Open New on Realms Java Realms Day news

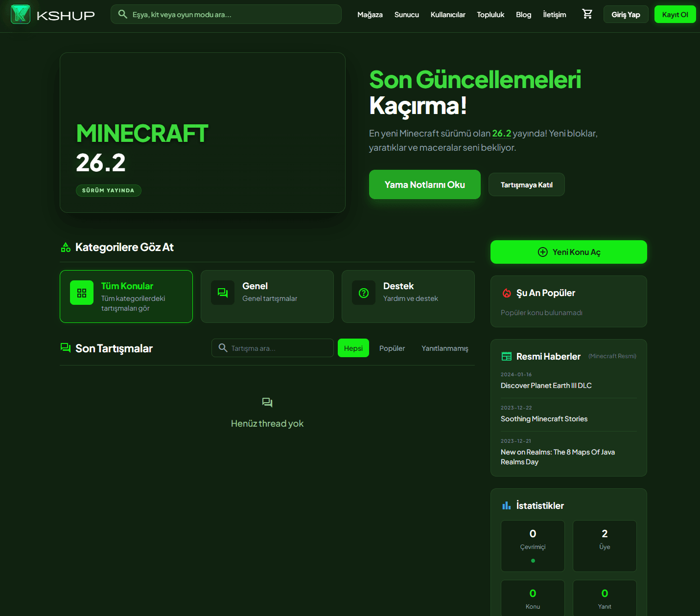(x=558, y=457)
